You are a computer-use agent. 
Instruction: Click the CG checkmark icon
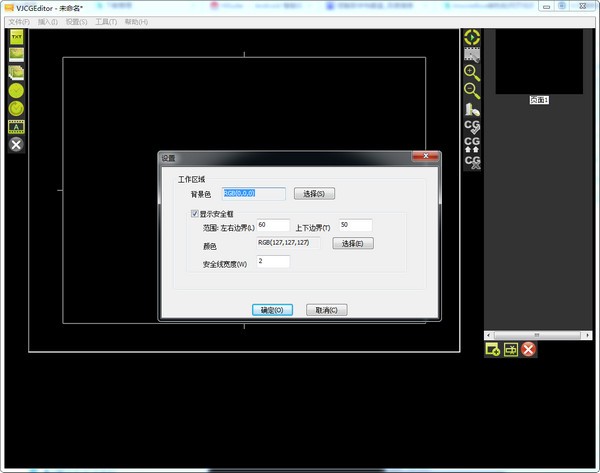click(x=472, y=126)
